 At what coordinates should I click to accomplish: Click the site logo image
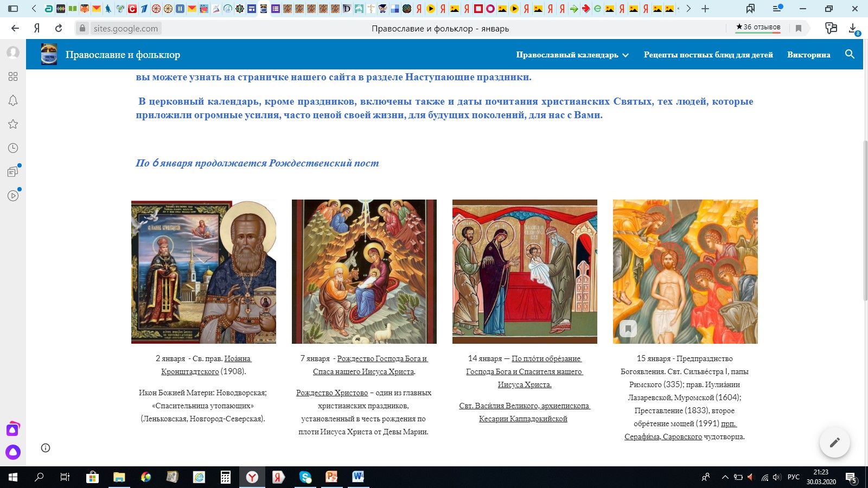(49, 54)
